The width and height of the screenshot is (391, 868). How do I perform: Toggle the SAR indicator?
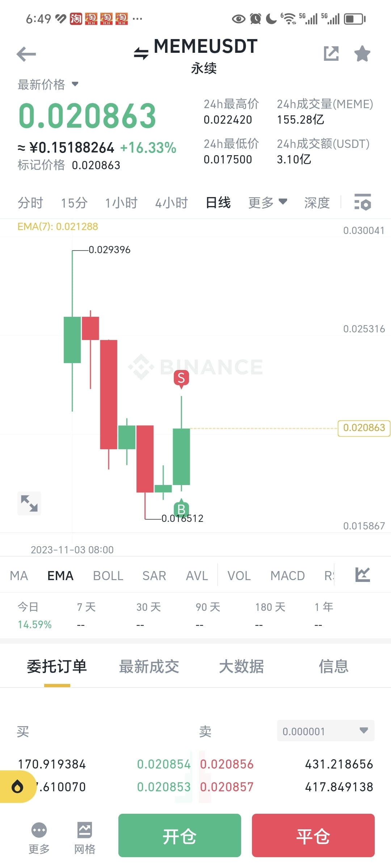pos(154,575)
